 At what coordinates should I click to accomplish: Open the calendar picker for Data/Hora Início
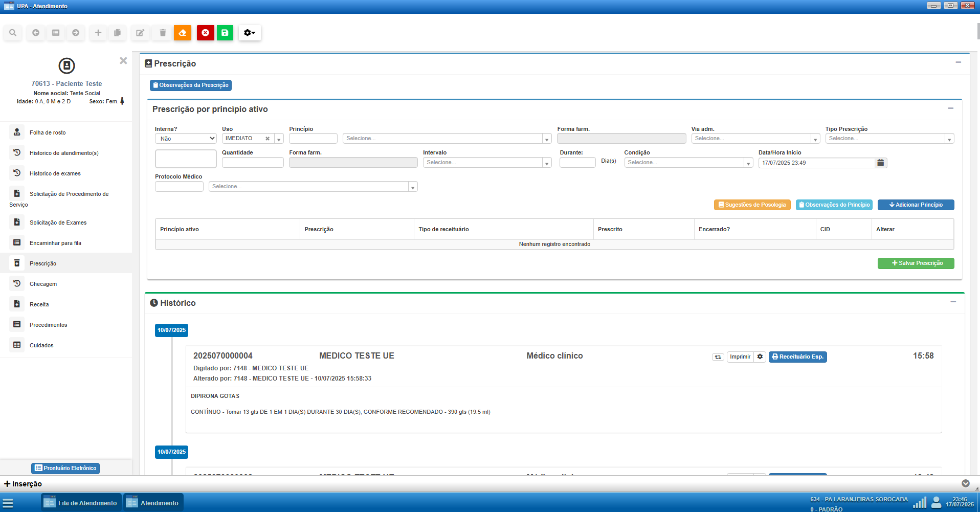click(x=880, y=163)
